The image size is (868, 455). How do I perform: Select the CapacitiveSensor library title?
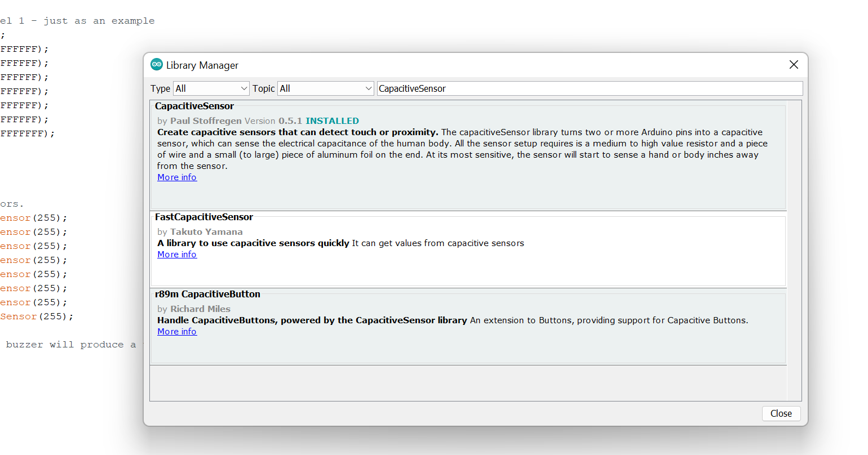tap(194, 106)
